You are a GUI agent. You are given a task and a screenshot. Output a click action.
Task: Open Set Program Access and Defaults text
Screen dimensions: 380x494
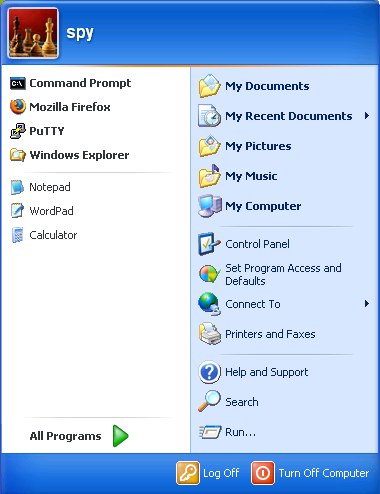(x=283, y=274)
